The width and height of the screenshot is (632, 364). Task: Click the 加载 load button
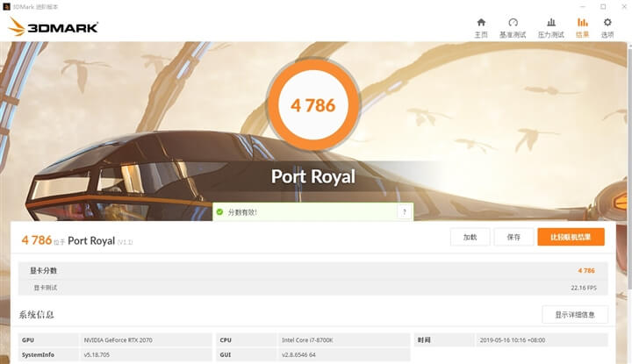[470, 237]
